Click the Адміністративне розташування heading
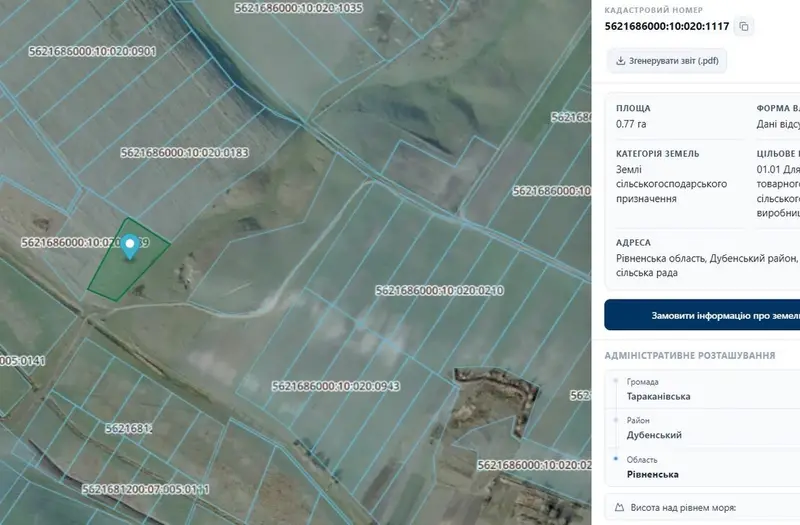Screen dimensions: 800x525 point(690,355)
